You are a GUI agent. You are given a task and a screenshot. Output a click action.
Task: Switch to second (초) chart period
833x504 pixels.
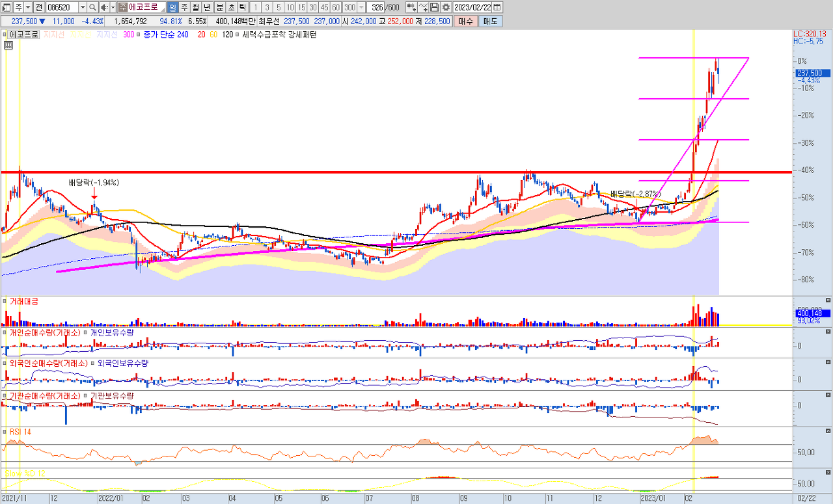231,7
